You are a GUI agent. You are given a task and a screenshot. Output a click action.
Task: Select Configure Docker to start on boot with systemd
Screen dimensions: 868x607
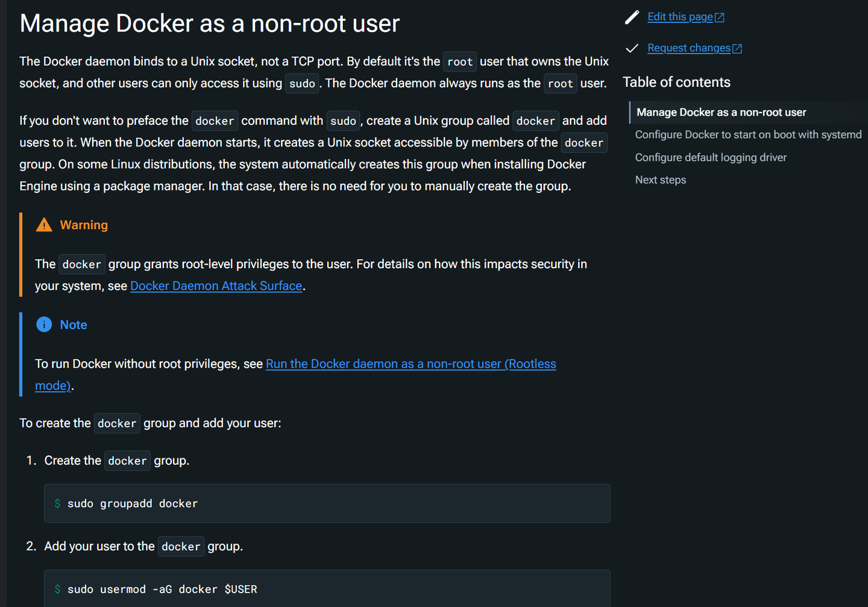click(748, 134)
